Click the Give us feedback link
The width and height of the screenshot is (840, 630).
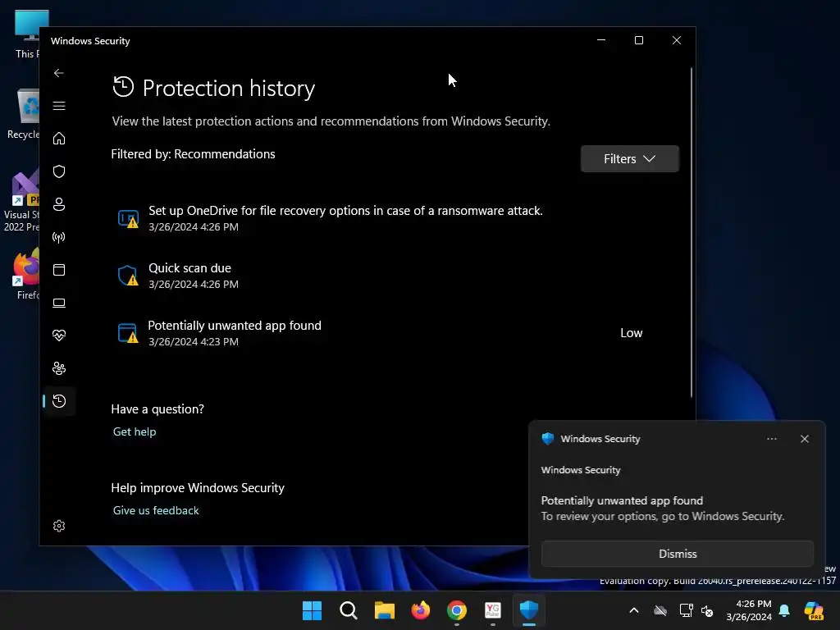pos(156,510)
